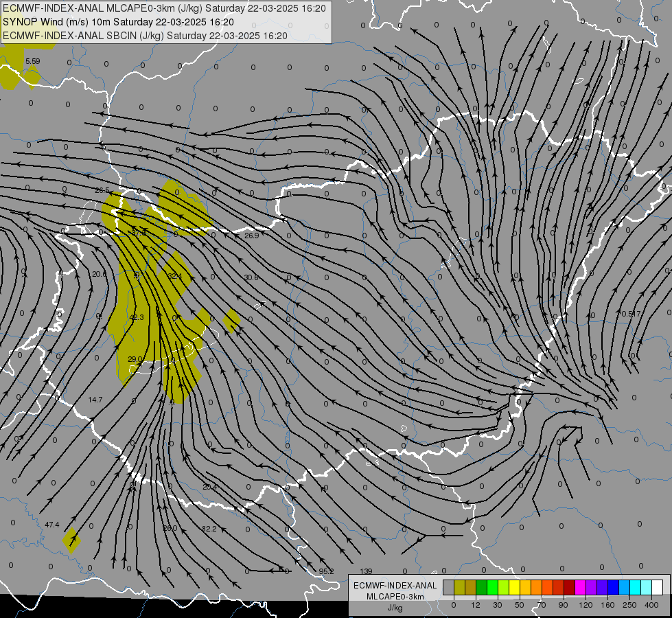
Task: Click the dark gold swatch in the legend
Action: coord(471,587)
